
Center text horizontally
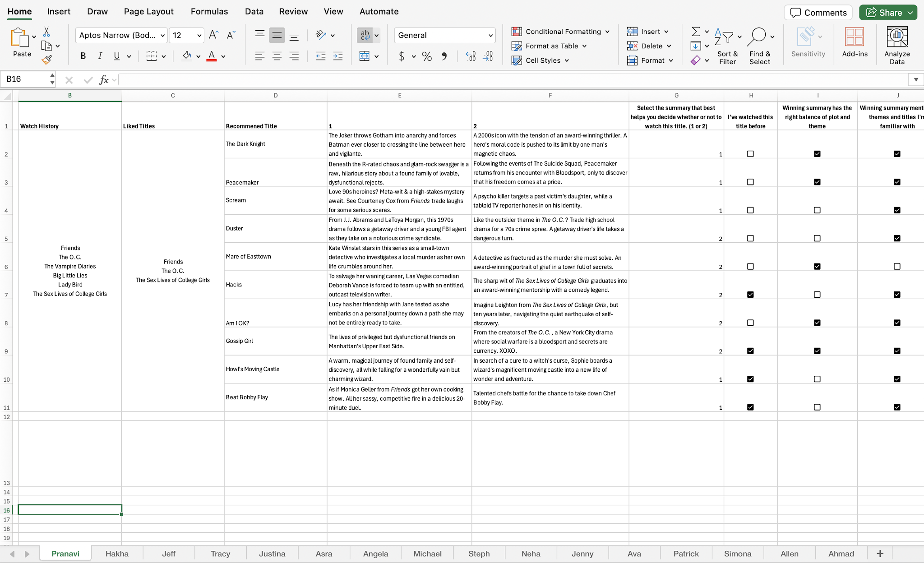pos(277,56)
